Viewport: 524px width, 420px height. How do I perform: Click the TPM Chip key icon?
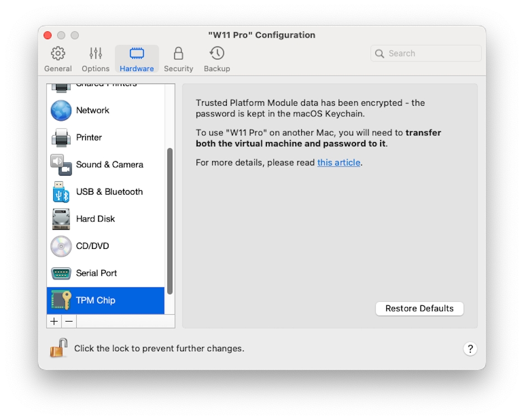[x=61, y=300]
